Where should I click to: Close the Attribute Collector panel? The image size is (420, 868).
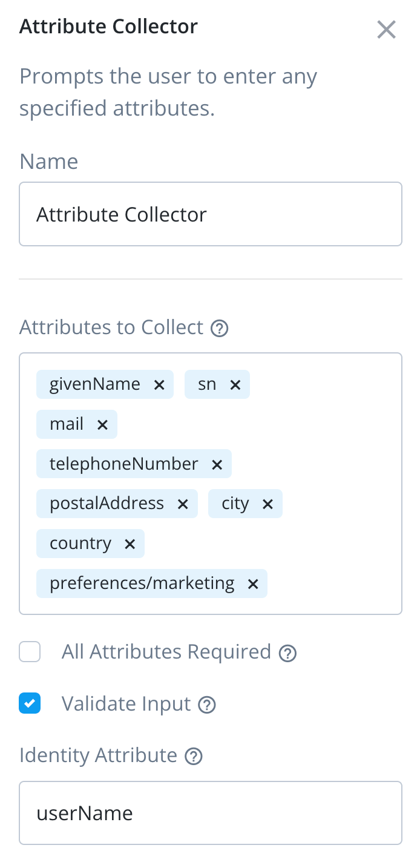[x=386, y=29]
